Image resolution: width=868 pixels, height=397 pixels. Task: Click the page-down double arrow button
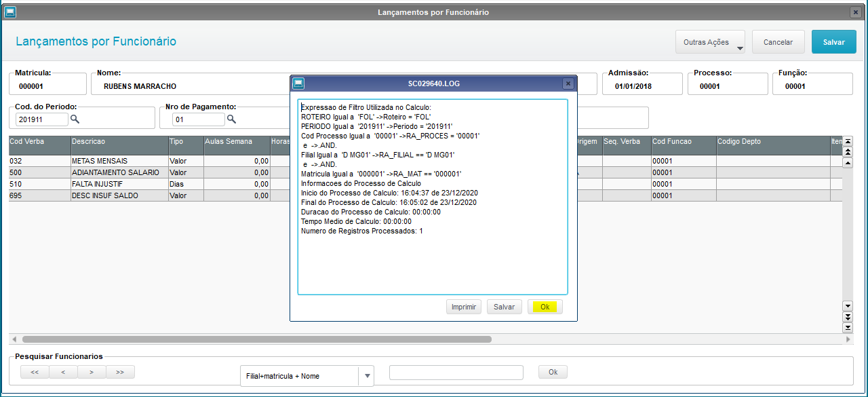click(x=847, y=317)
